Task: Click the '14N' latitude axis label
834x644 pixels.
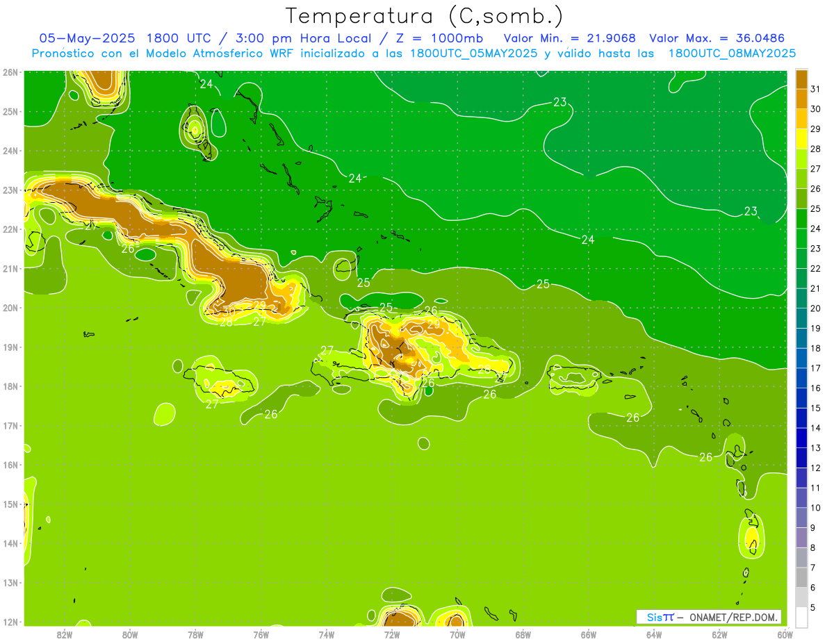Action: pos(10,543)
